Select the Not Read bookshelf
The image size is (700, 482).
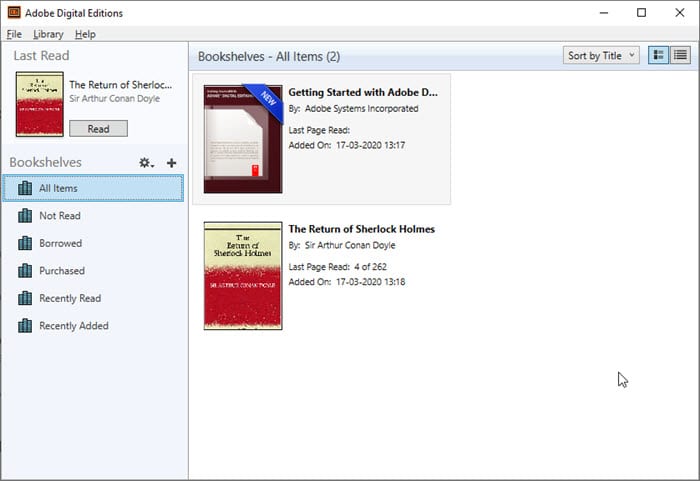click(93, 216)
